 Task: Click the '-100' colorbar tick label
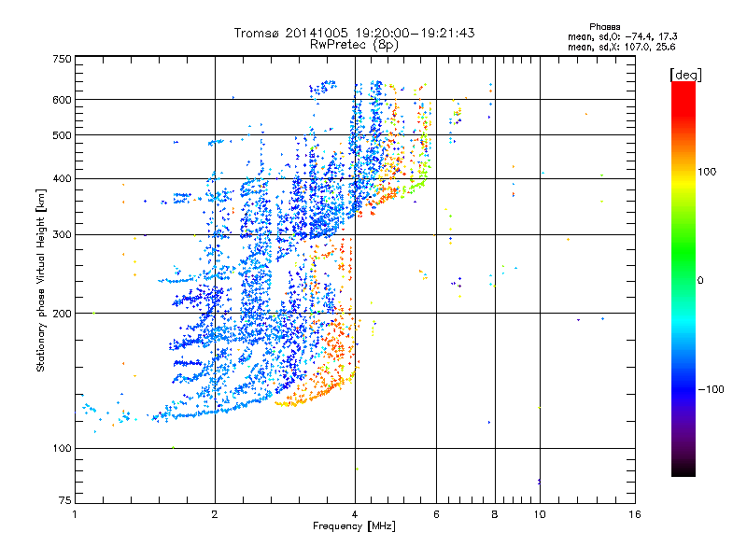pyautogui.click(x=711, y=389)
